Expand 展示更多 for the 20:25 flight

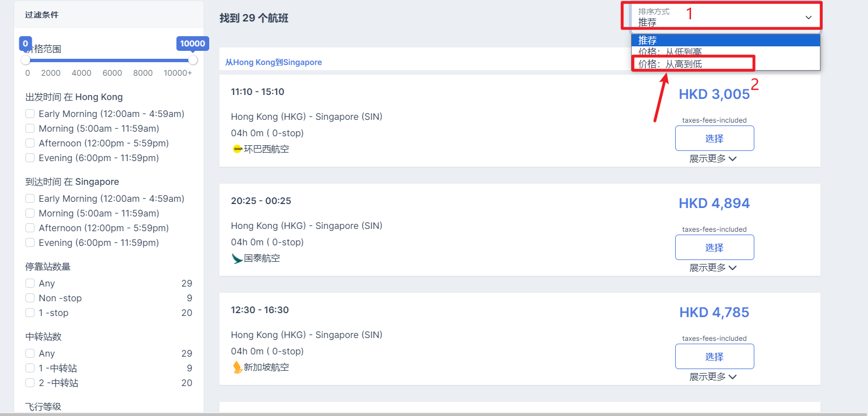pos(707,268)
